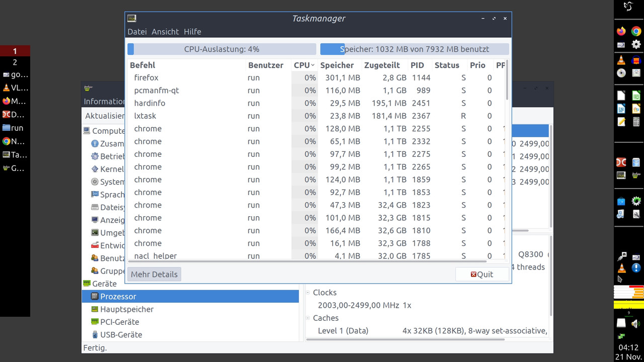Click Taskmanager horizontal scrollbar
This screenshot has width=644, height=362.
(307, 261)
